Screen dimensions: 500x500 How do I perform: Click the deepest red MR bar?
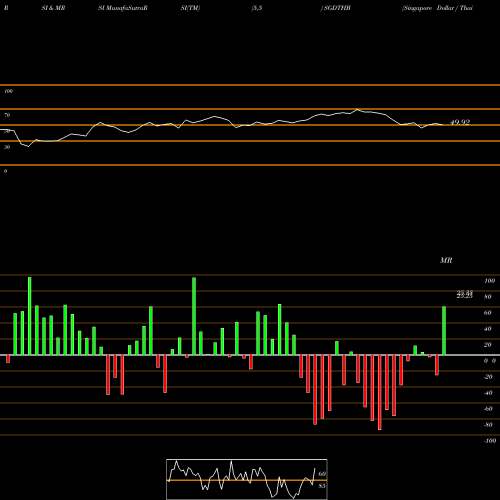pos(380,392)
